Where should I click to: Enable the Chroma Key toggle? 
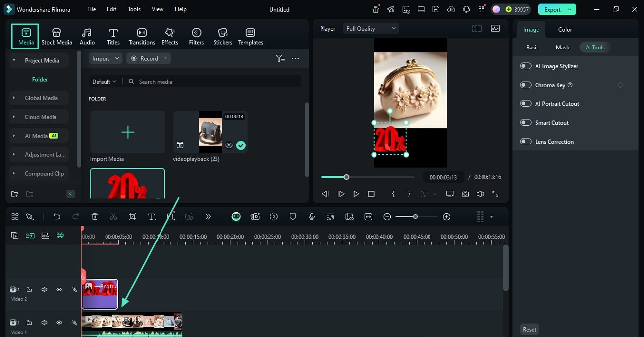click(x=526, y=85)
